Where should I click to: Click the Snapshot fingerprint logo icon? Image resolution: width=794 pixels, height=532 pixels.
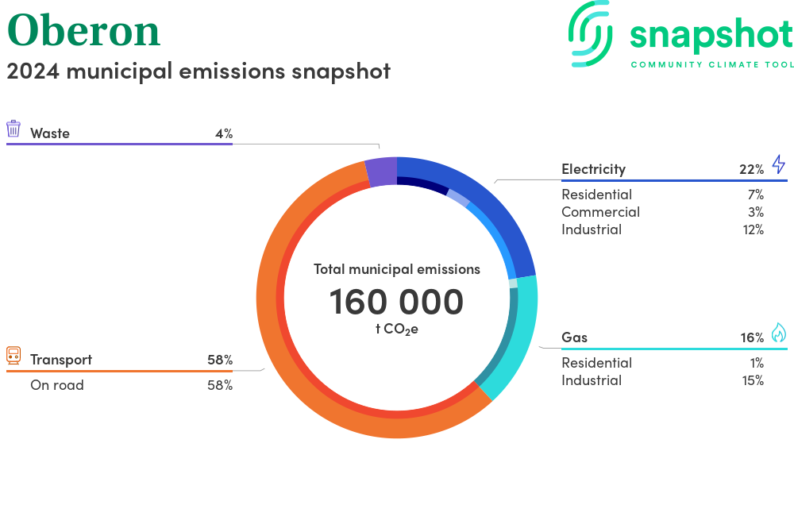[592, 33]
